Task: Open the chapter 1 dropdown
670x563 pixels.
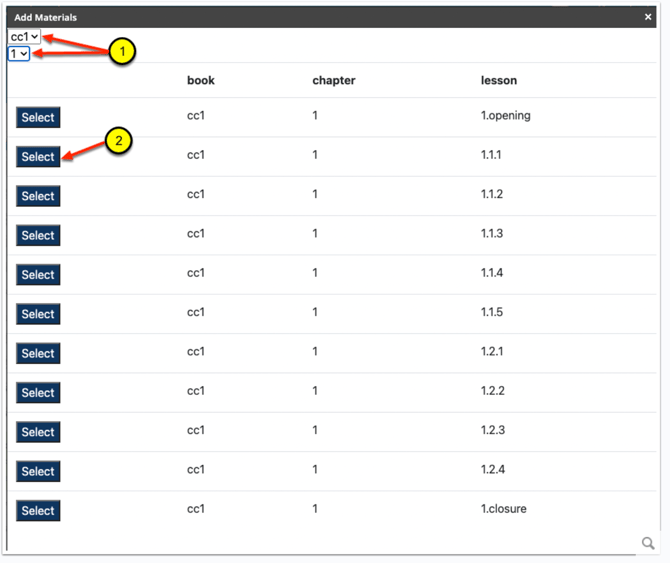Action: (19, 54)
